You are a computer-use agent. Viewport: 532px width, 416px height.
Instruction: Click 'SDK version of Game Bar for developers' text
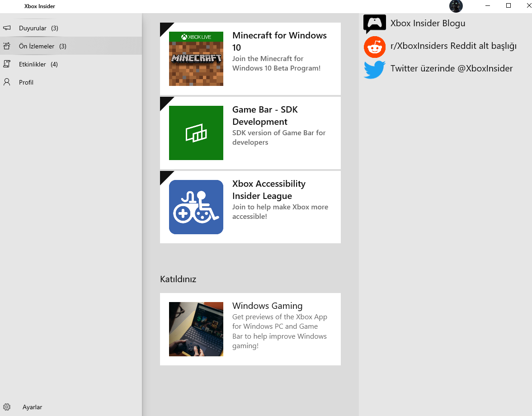279,137
